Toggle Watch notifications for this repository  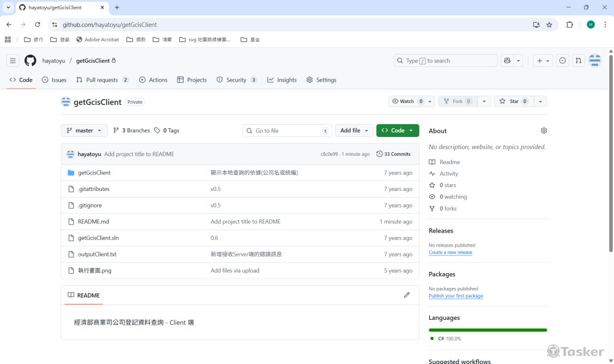pyautogui.click(x=406, y=101)
